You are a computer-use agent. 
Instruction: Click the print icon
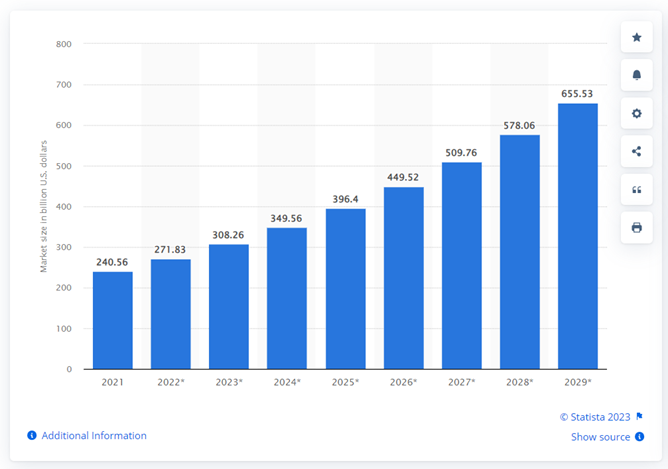point(636,227)
